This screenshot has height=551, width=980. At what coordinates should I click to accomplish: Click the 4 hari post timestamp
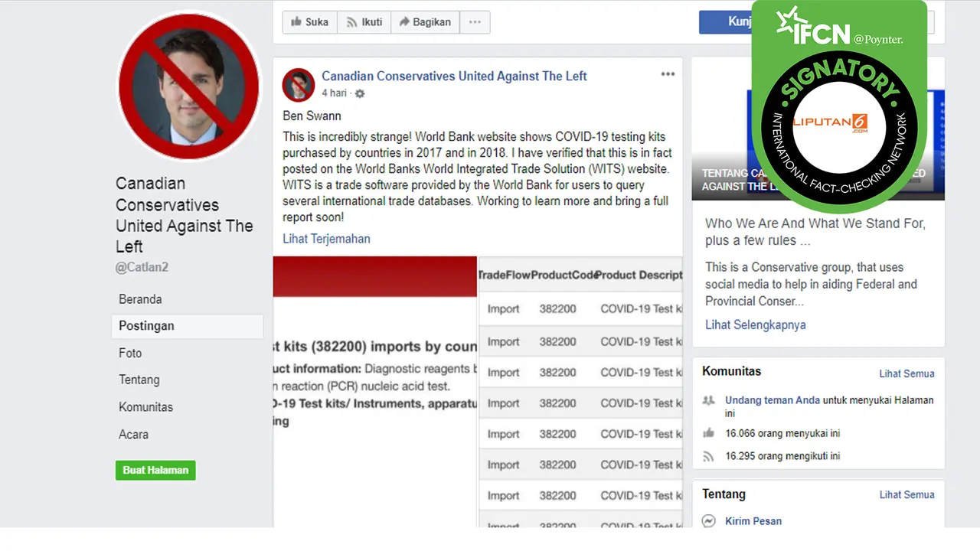334,93
